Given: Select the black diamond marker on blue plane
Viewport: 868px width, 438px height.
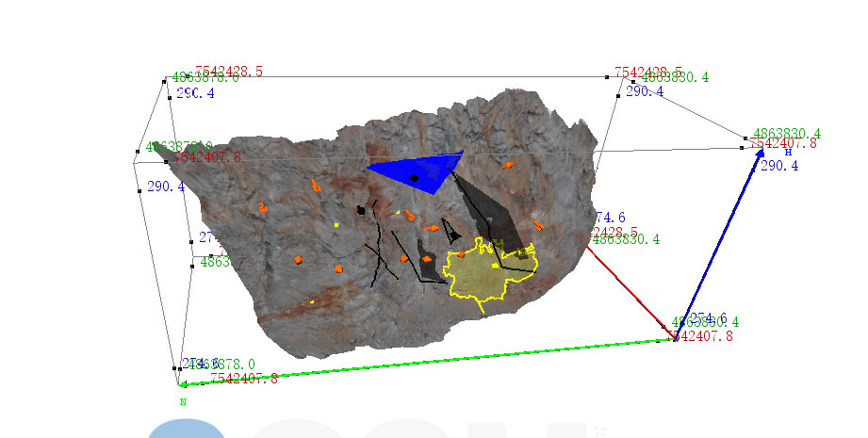Looking at the screenshot, I should pos(414,178).
